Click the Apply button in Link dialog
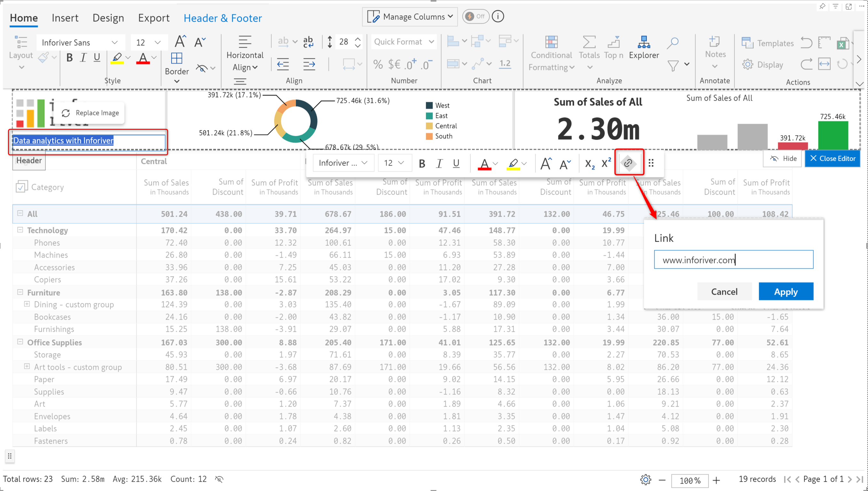 [x=786, y=292]
